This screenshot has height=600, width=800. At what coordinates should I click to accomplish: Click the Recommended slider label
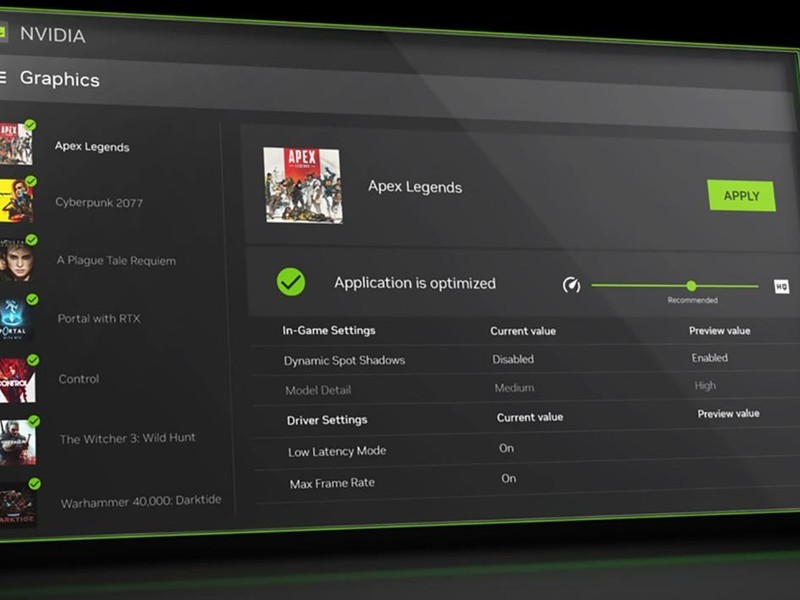click(692, 300)
